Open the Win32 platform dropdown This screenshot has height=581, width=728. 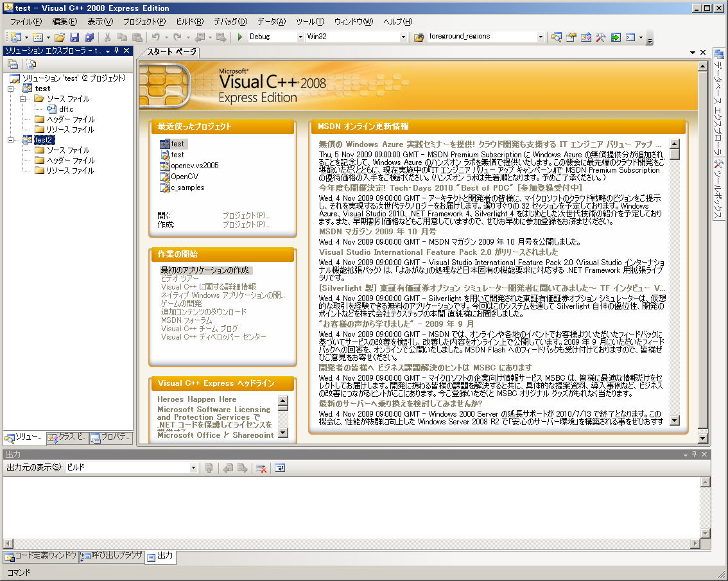(x=403, y=37)
